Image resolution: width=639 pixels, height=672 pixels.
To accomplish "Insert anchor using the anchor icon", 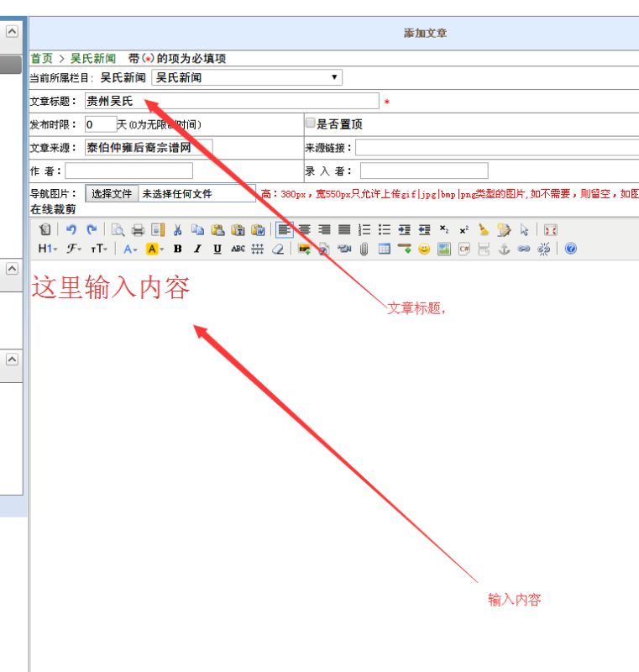I will click(x=504, y=249).
